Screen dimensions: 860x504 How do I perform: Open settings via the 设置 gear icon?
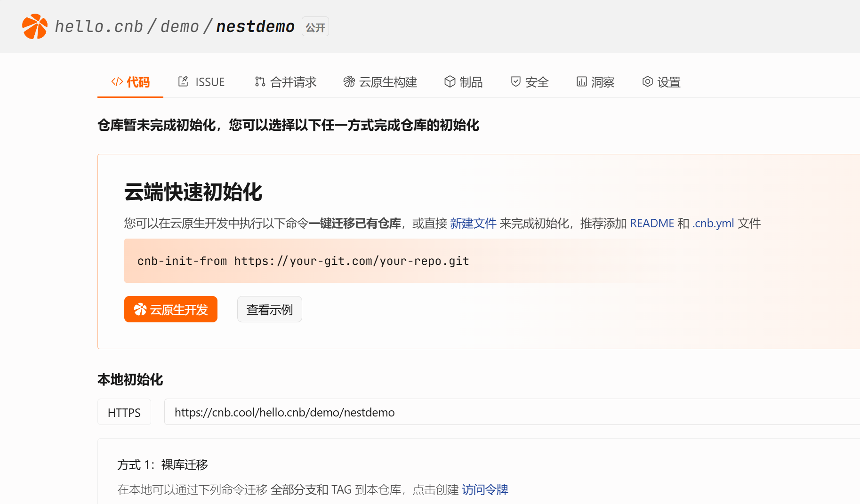click(x=647, y=81)
